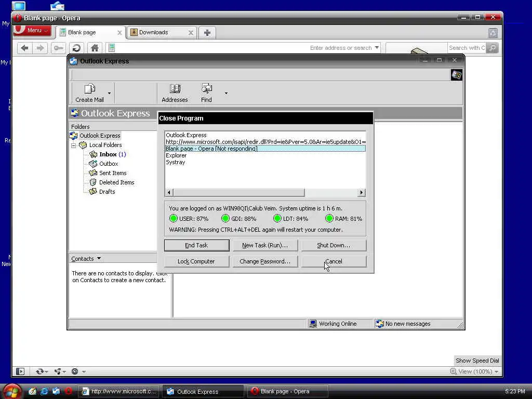
Task: Click the task list scroll left arrow
Action: pyautogui.click(x=169, y=193)
